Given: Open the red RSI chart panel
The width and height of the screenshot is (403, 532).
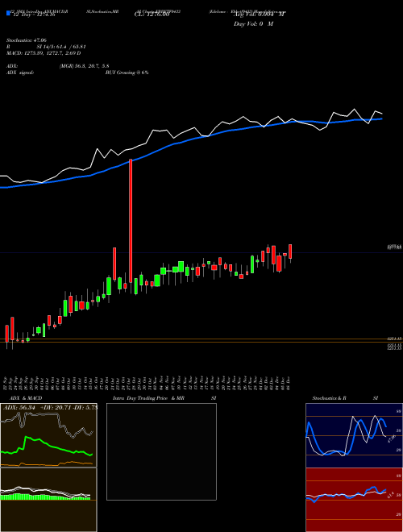Looking at the screenshot, I should pyautogui.click(x=354, y=500).
